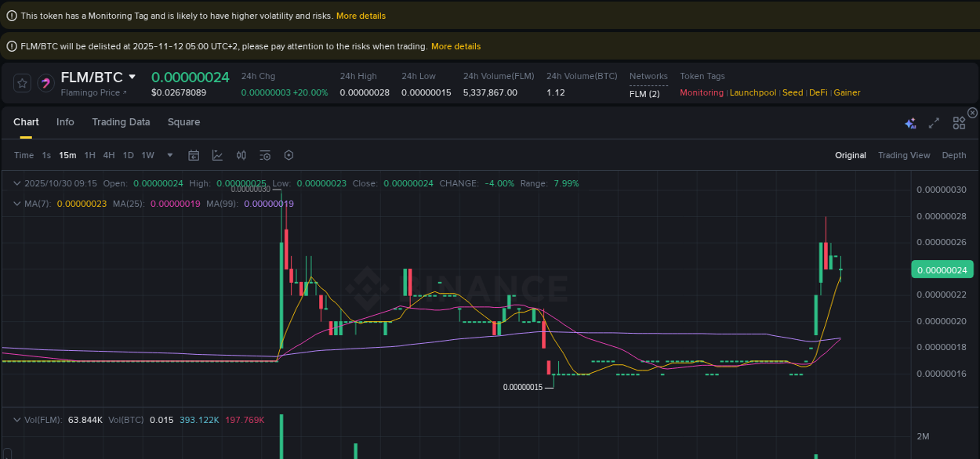Select the 15m timeframe

pos(67,155)
